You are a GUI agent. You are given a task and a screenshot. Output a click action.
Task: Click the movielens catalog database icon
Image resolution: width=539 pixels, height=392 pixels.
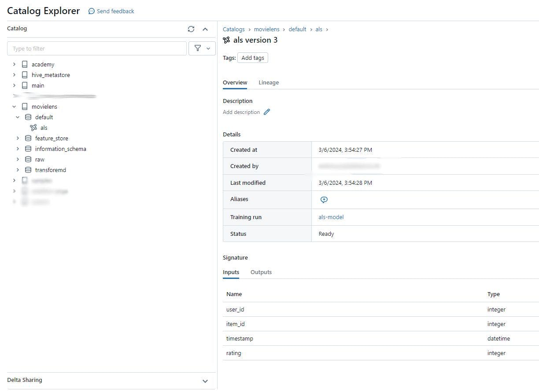[x=25, y=106]
